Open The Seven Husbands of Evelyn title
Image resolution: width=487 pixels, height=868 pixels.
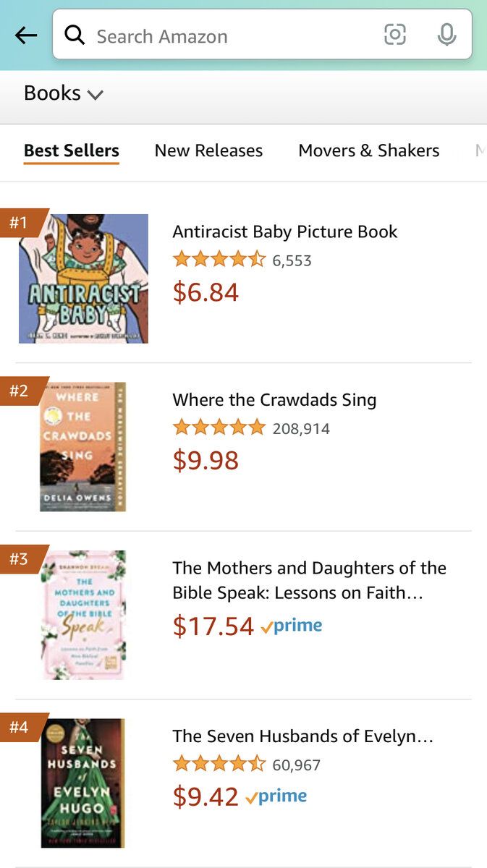(x=302, y=736)
